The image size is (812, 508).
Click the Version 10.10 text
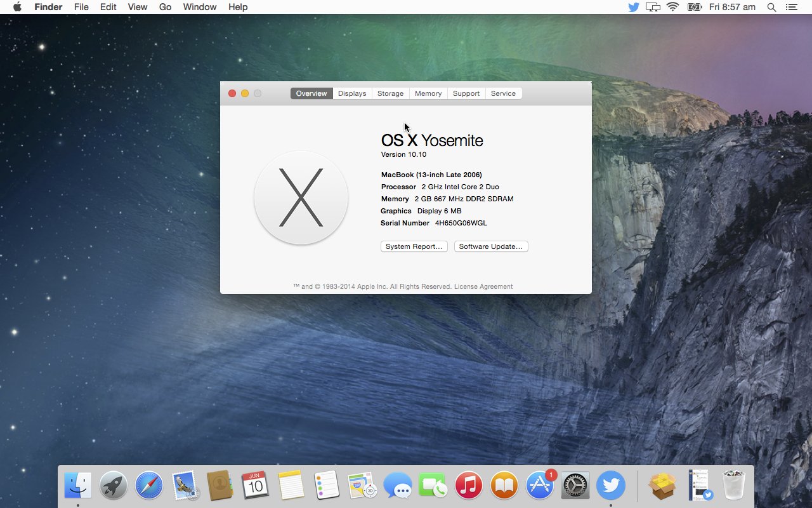403,154
